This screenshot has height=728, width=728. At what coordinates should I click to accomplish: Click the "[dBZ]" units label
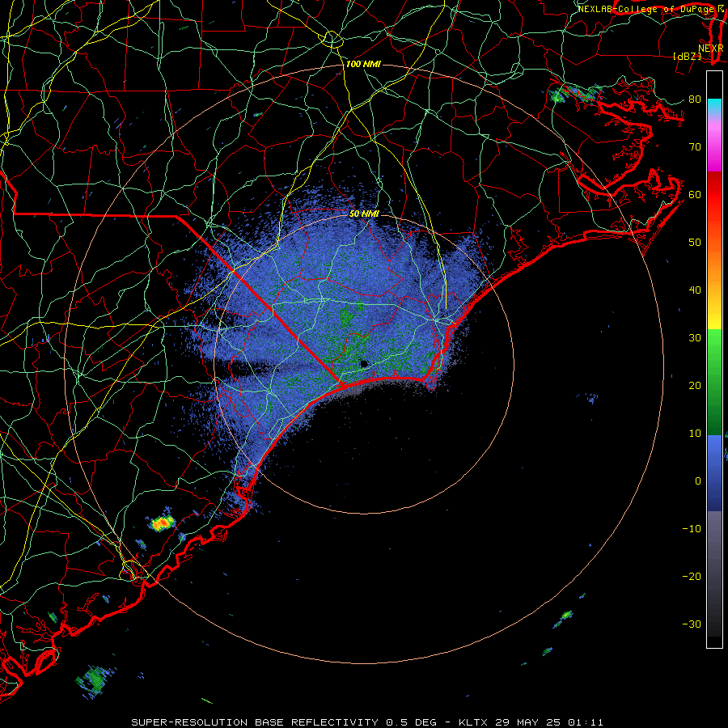687,56
